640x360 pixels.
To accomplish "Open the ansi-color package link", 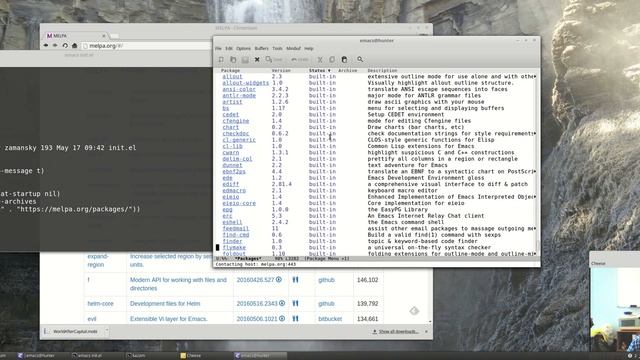I will pos(239,89).
